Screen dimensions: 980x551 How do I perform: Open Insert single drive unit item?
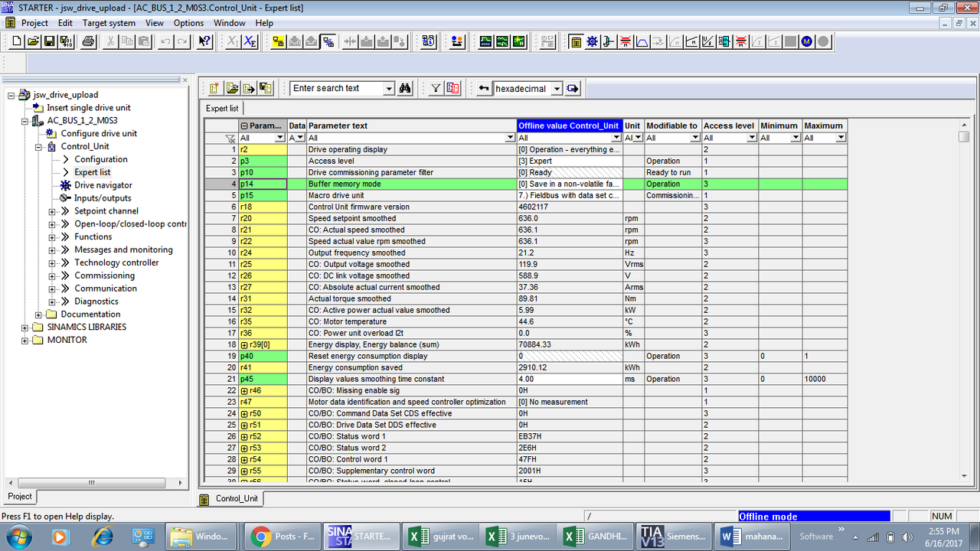(88, 108)
